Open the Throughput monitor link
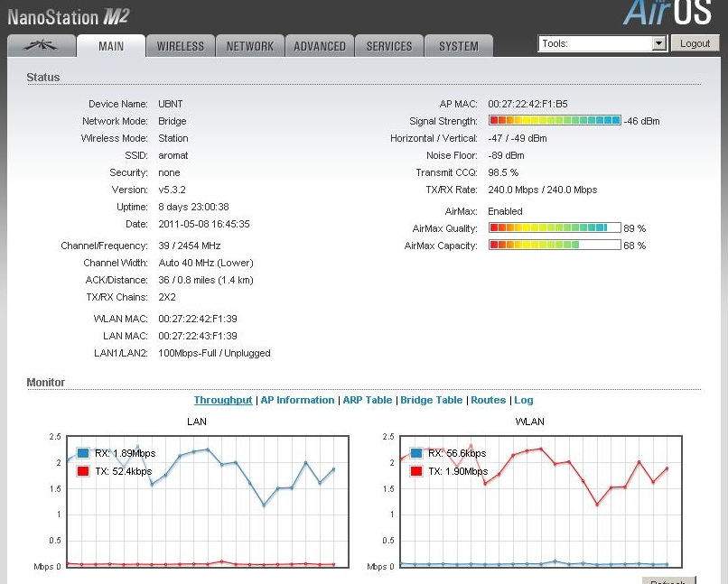728x584 pixels. point(223,400)
